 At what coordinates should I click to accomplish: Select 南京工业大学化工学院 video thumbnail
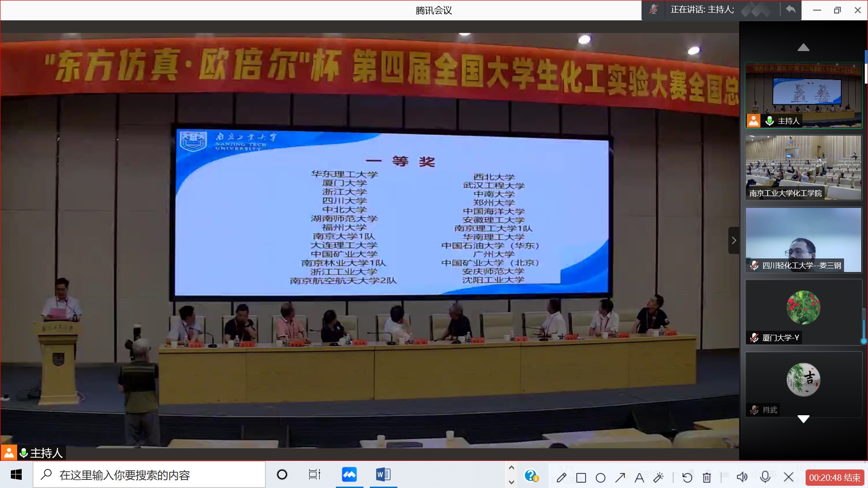click(803, 168)
